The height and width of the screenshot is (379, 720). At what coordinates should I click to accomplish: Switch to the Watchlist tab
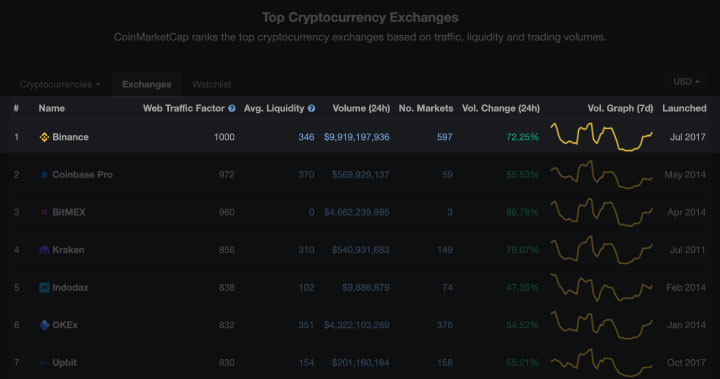[212, 85]
